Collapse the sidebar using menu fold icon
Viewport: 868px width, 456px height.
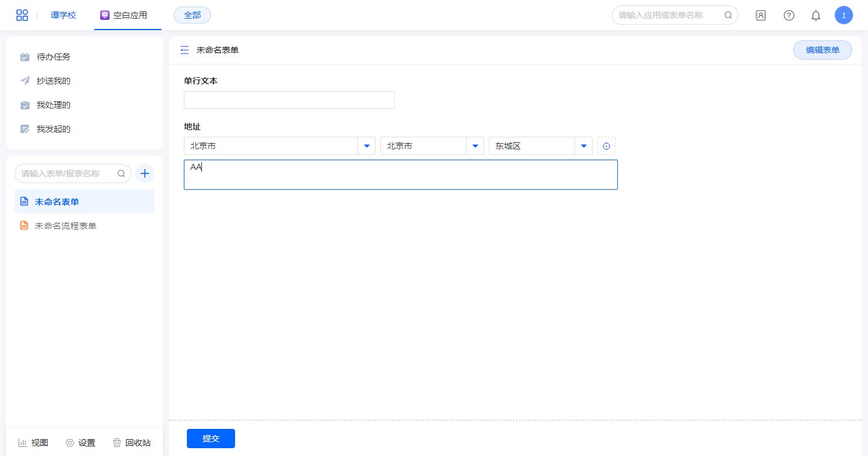pyautogui.click(x=184, y=50)
